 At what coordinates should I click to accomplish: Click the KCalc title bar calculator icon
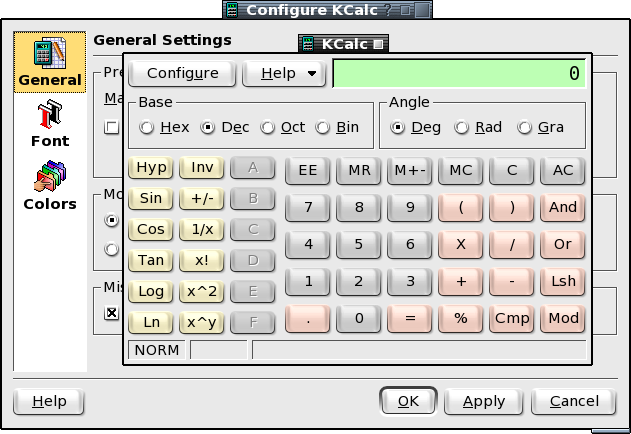coord(308,44)
